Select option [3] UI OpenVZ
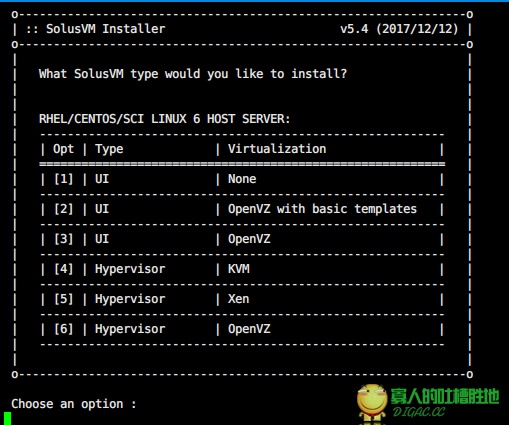Image resolution: width=509 pixels, height=425 pixels. pos(242,239)
